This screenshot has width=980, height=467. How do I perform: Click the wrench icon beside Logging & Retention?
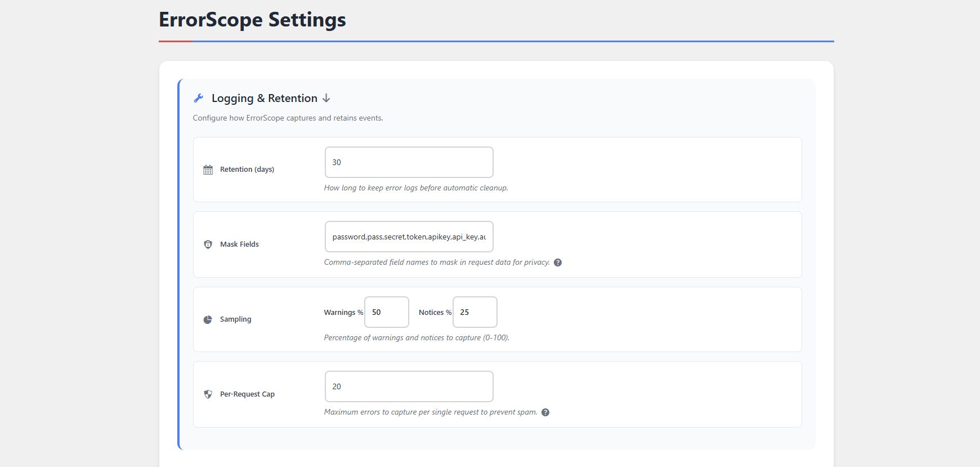coord(198,98)
